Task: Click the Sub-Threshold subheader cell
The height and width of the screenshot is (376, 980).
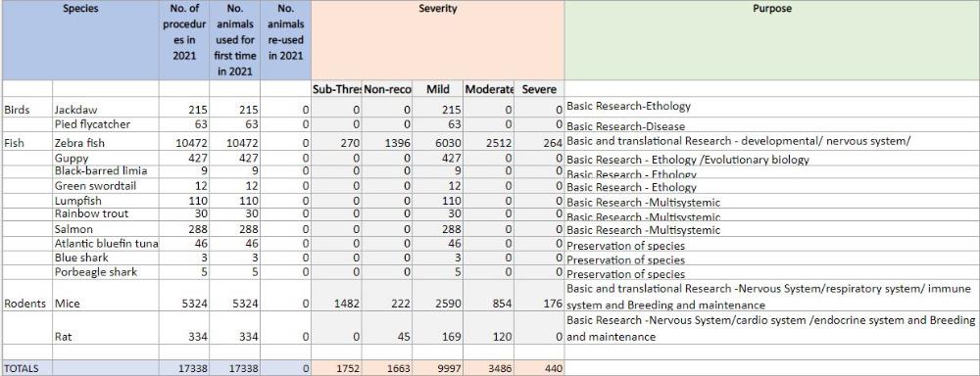Action: (336, 89)
